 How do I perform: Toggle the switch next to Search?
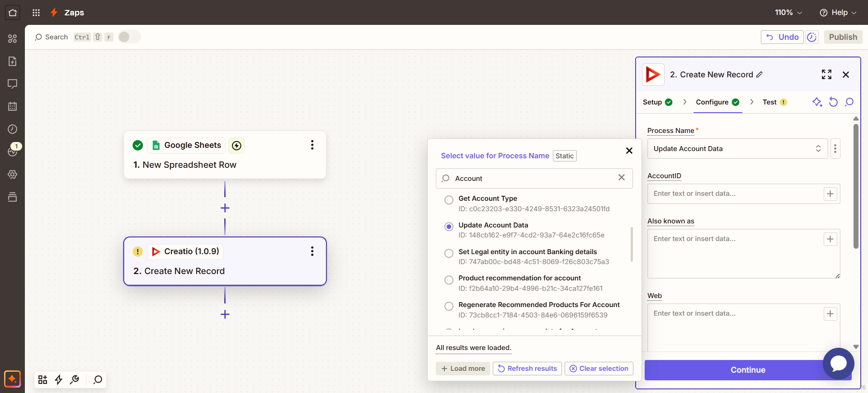129,37
